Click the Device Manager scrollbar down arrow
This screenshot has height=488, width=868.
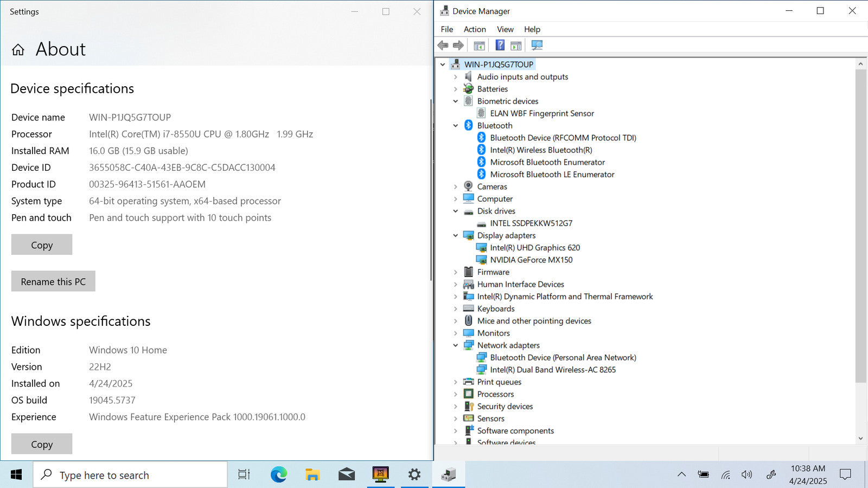point(860,438)
